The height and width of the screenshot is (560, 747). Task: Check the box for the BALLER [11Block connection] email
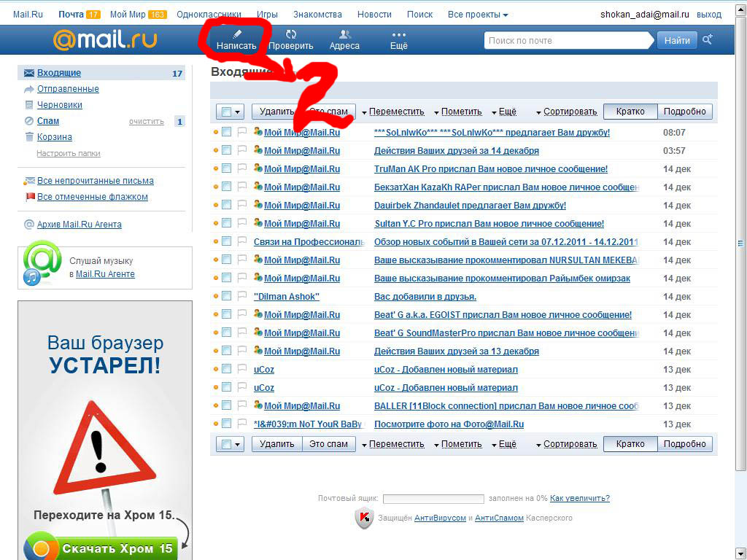point(226,405)
